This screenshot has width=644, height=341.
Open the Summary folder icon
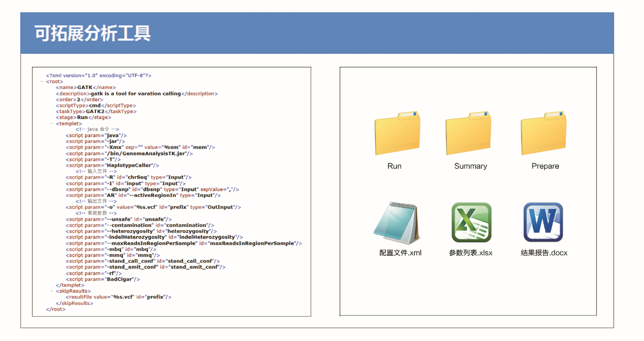click(468, 134)
